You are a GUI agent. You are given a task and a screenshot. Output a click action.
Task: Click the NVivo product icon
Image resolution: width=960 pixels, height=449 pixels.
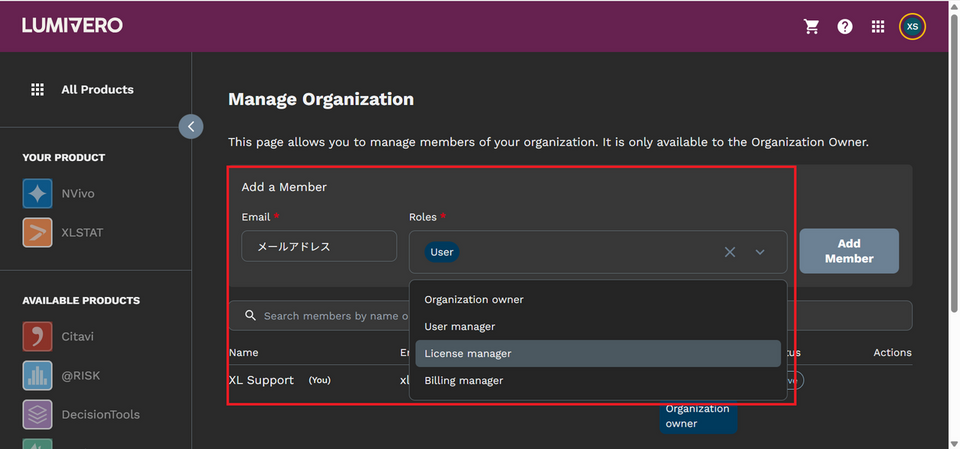(x=37, y=193)
